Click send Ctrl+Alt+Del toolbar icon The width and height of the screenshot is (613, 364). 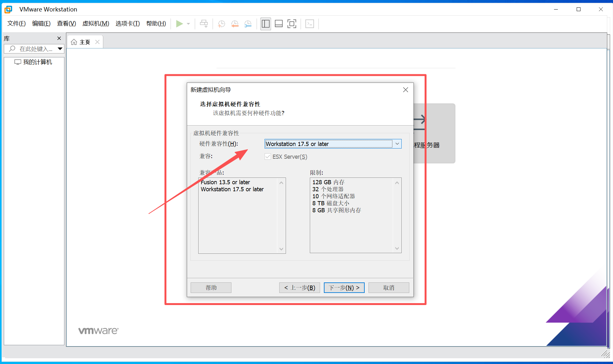(204, 24)
